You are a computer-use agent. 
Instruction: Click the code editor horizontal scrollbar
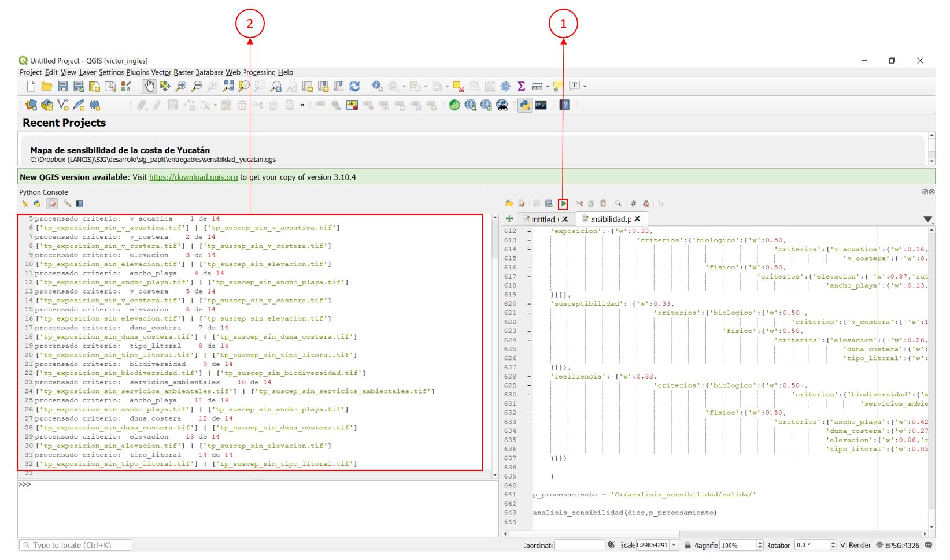(x=716, y=534)
